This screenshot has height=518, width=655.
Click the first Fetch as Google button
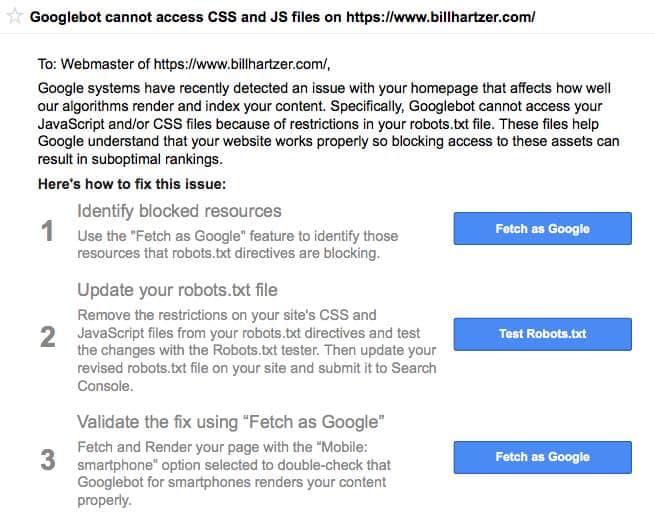[x=543, y=229]
